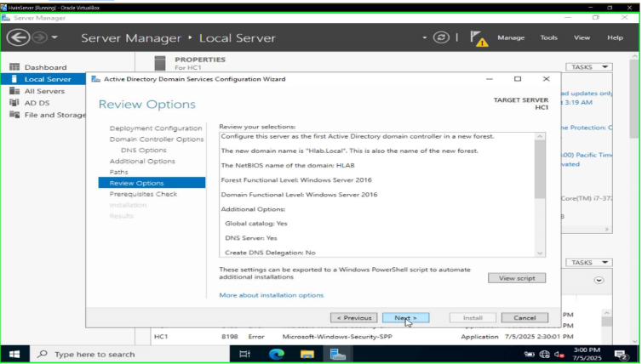Click the Microsoft-Windows-Security-SPP event row
The image size is (642, 364).
click(x=364, y=337)
